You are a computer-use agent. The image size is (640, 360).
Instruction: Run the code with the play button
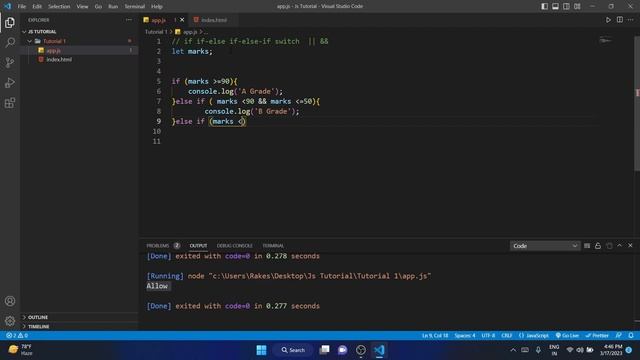pyautogui.click(x=608, y=20)
